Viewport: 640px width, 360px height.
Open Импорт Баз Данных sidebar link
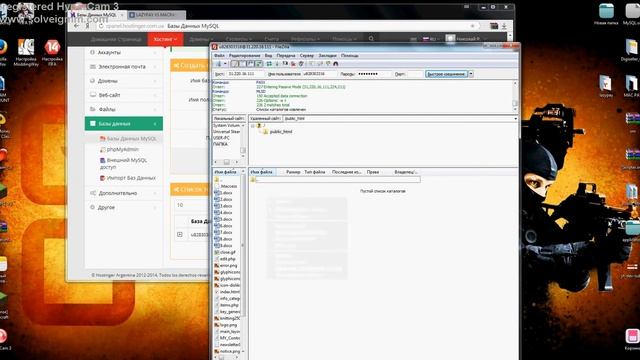point(128,178)
